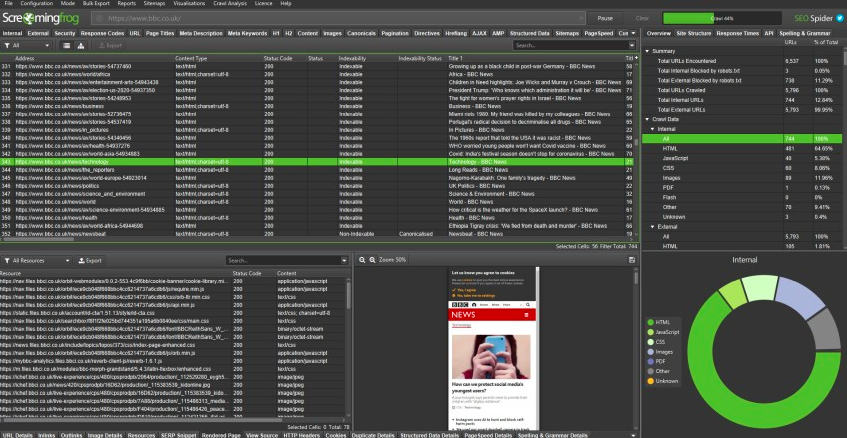
Task: Click the Status Code column header
Action: (284, 58)
